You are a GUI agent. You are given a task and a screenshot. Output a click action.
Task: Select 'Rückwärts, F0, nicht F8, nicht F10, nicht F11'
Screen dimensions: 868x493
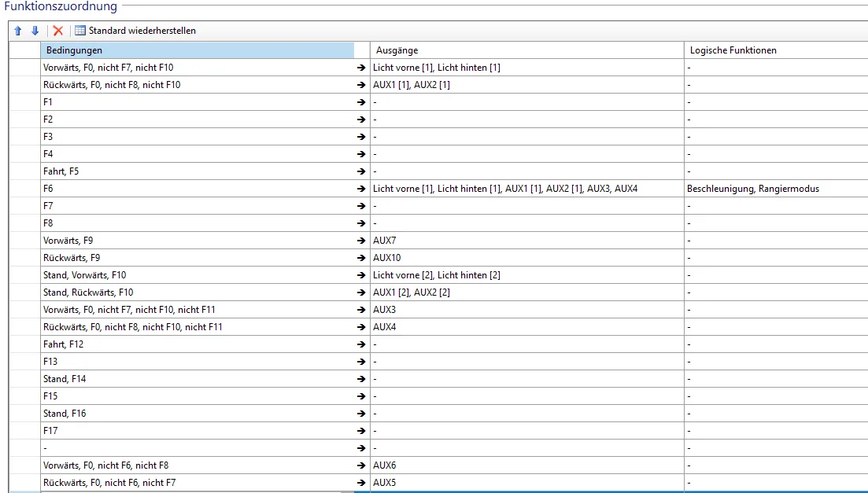197,327
